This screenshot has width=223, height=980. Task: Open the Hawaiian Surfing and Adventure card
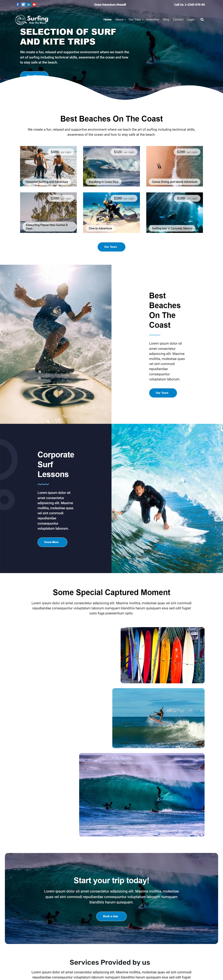(48, 166)
